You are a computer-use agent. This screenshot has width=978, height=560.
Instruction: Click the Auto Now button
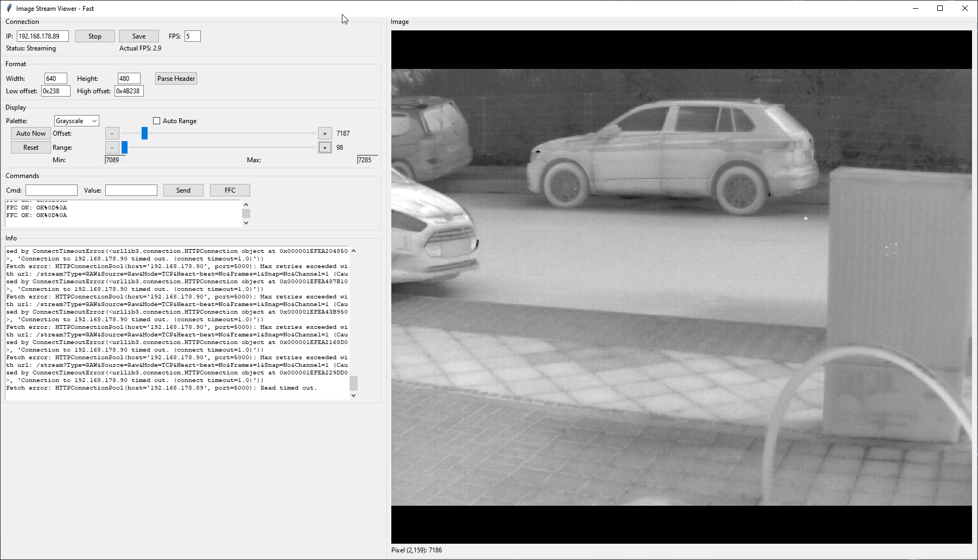[31, 133]
